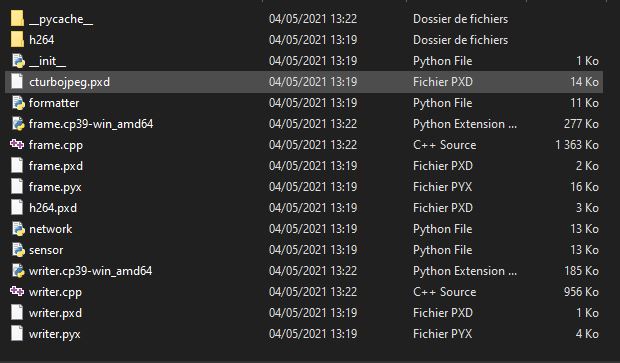Select the frame.pxd file name
Viewport: 620px width, 363px height.
click(x=56, y=166)
